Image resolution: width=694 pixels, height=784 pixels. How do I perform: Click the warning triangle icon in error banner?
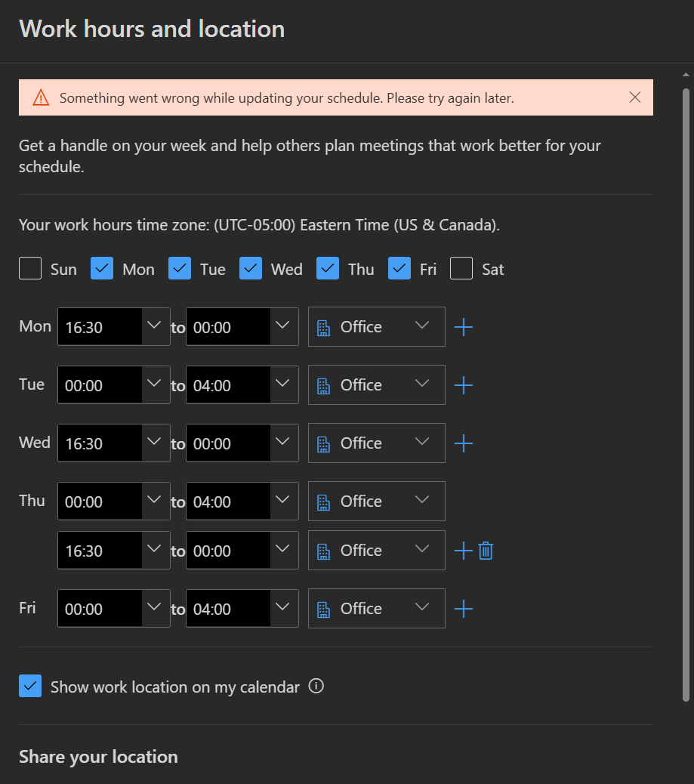coord(41,97)
